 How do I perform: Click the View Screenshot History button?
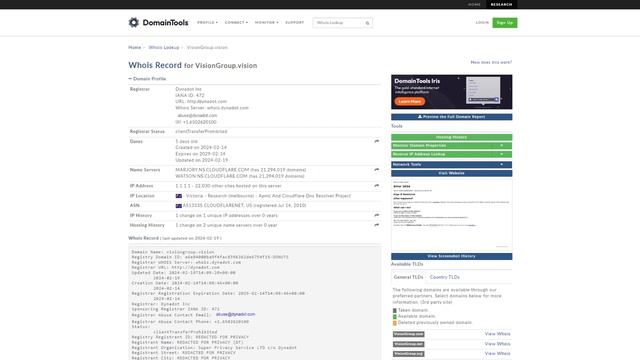451,256
